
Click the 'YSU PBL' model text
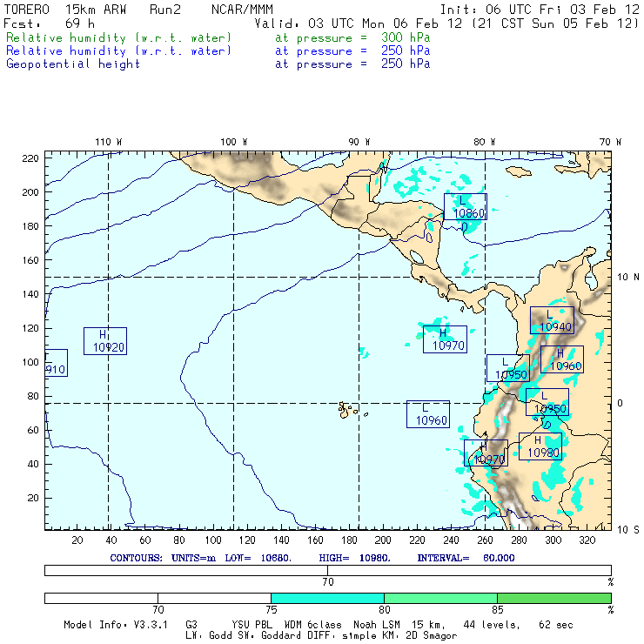pyautogui.click(x=252, y=625)
